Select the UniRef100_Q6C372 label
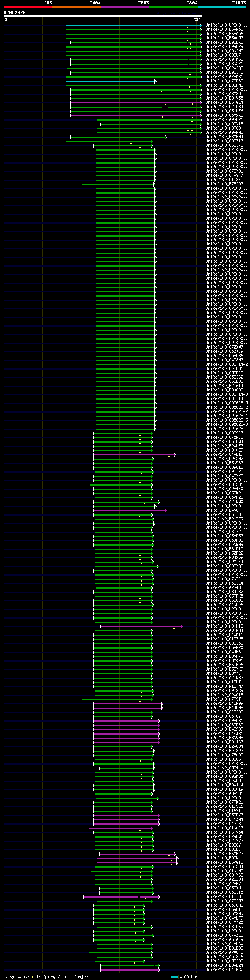Screen dimensions: 250x980 tap(224, 146)
